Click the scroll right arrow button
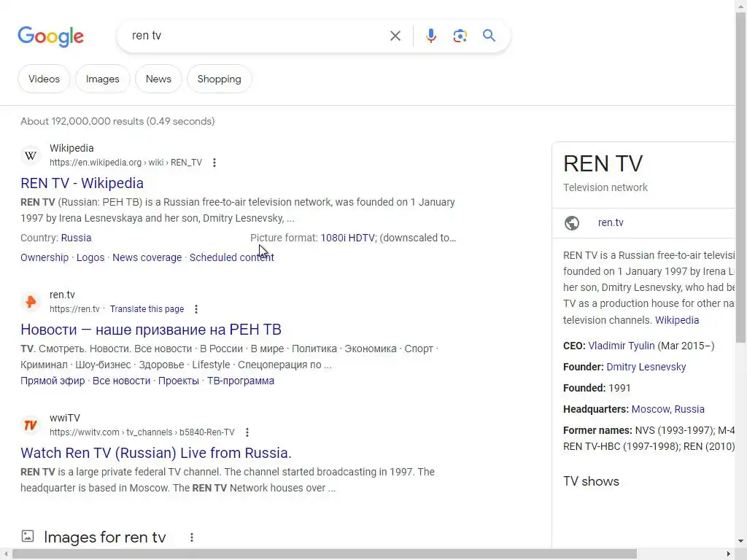 coord(729,554)
